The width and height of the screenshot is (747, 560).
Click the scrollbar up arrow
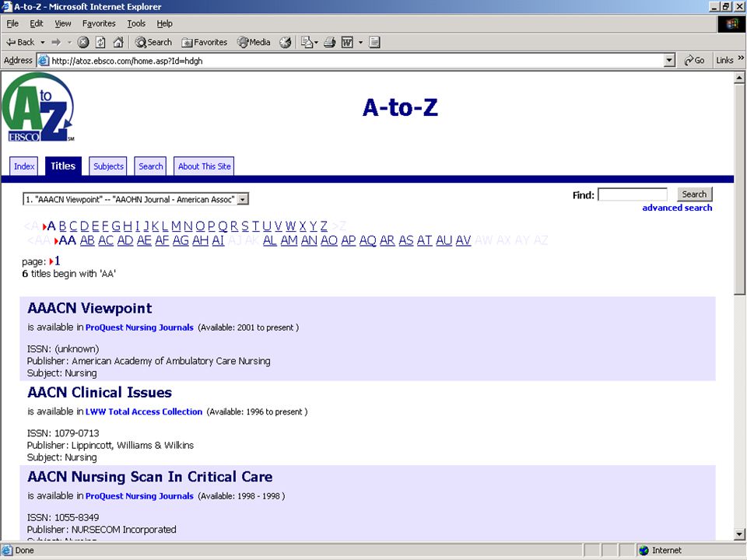point(739,78)
